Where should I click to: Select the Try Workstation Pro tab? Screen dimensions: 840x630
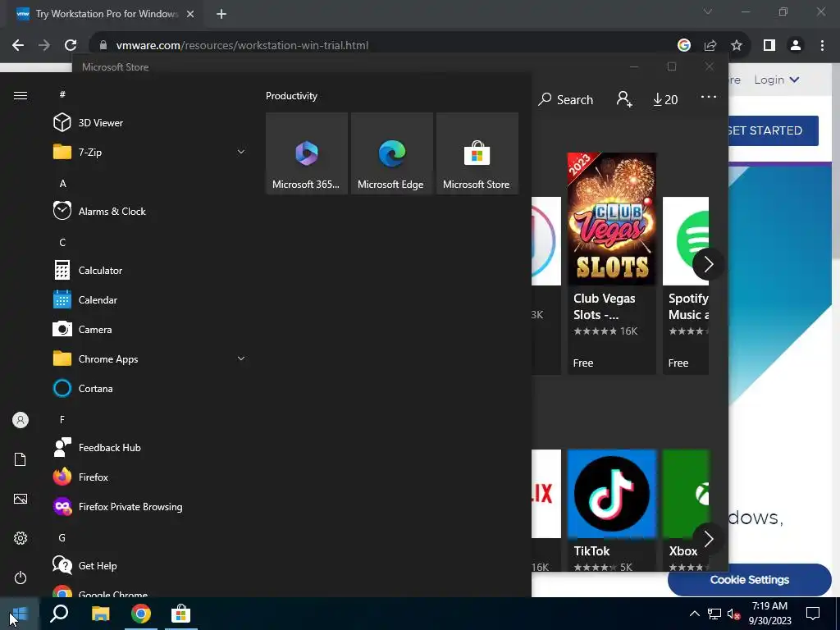[x=106, y=14]
